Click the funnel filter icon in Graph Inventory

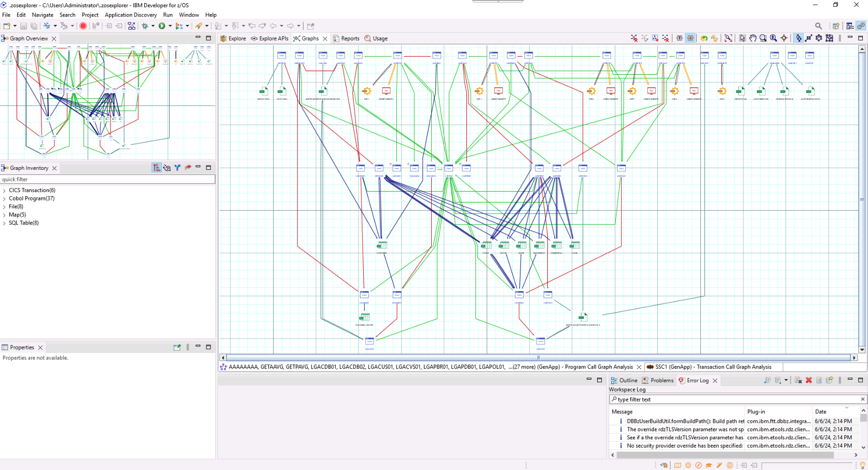coord(177,168)
